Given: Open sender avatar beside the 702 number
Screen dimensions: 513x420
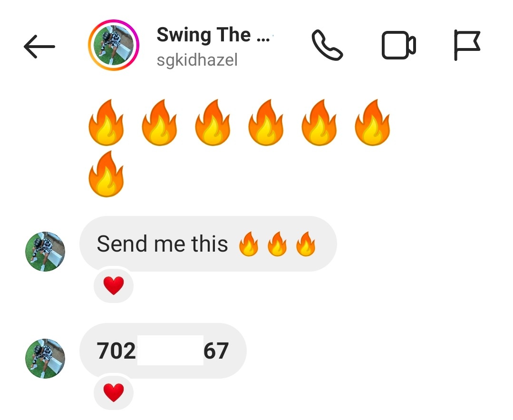Looking at the screenshot, I should tap(45, 359).
